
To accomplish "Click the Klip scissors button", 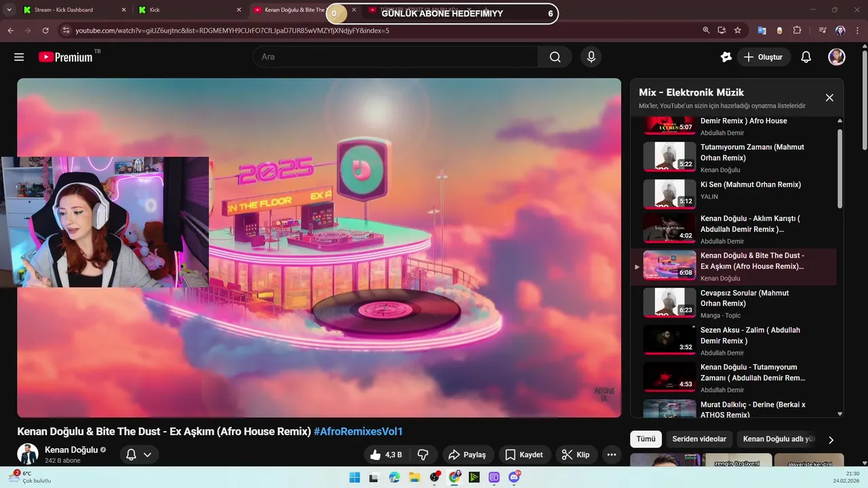I will (x=576, y=455).
